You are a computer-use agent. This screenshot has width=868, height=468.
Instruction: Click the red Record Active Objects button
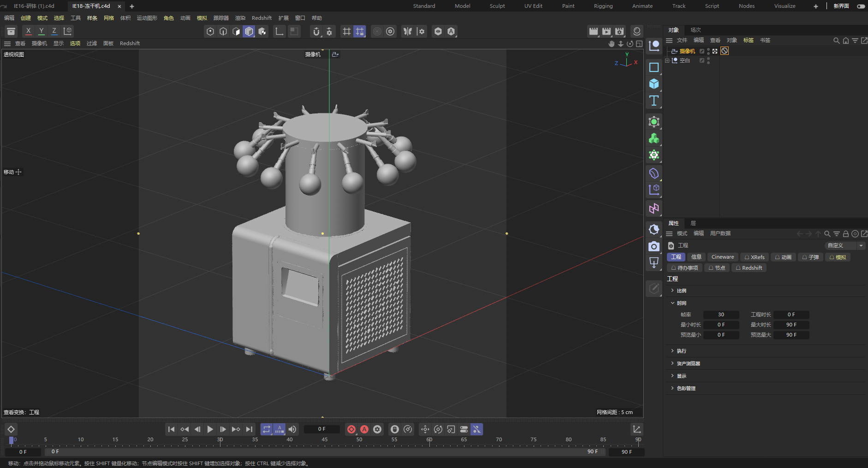coord(351,429)
